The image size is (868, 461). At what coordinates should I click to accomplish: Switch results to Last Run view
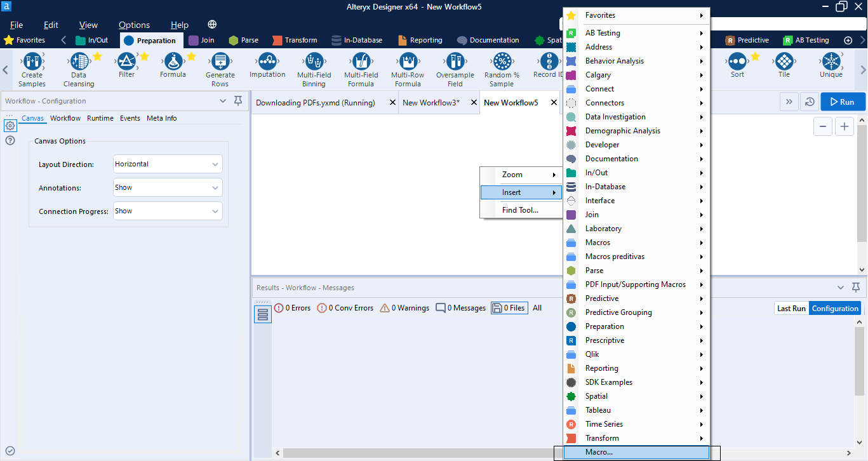coord(791,308)
